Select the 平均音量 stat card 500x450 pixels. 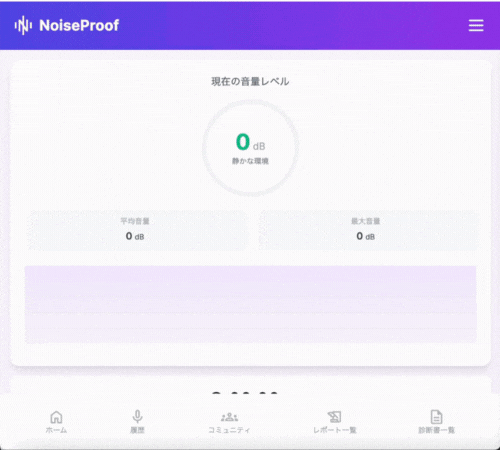click(137, 230)
